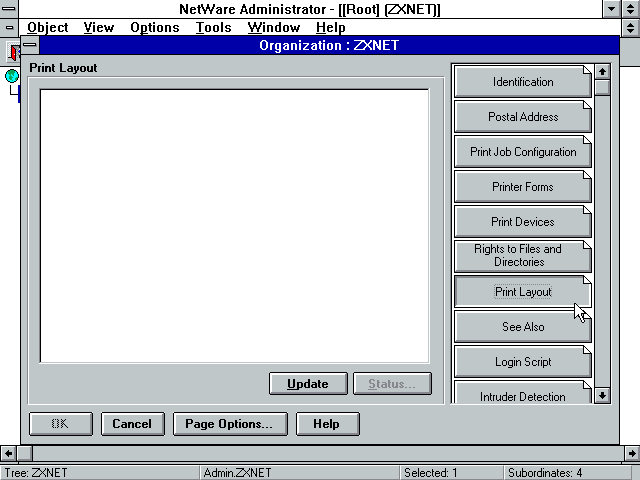Click the dialog Help button
The width and height of the screenshot is (640, 480).
[328, 424]
